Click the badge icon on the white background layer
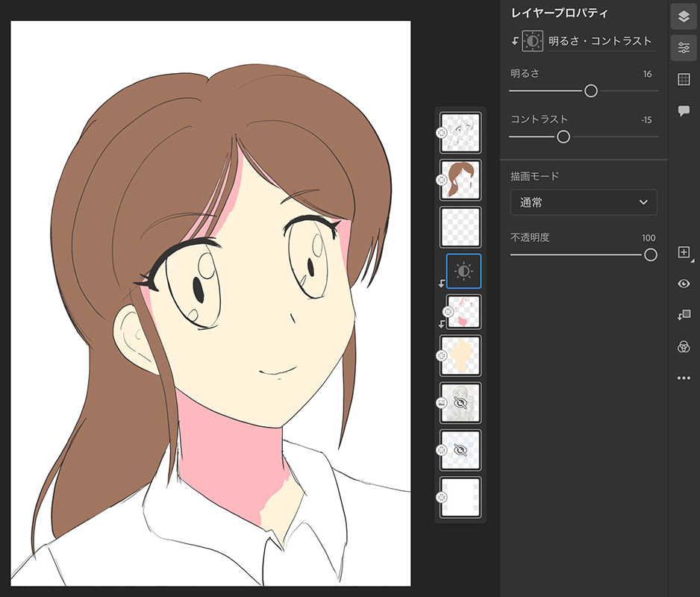The image size is (700, 597). 441,498
